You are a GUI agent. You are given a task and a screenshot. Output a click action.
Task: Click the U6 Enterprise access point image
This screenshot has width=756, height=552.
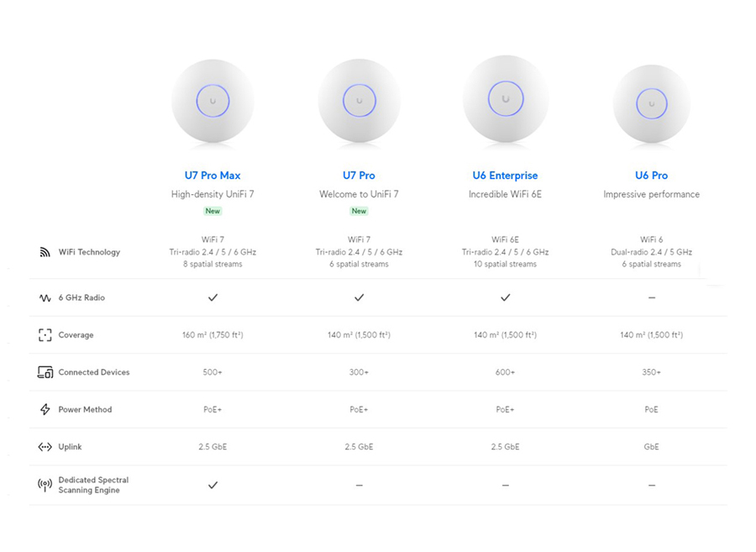505,99
